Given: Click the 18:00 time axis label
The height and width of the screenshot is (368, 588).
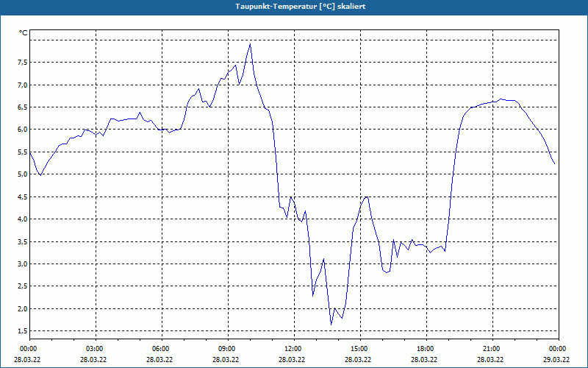Looking at the screenshot, I should [x=426, y=349].
